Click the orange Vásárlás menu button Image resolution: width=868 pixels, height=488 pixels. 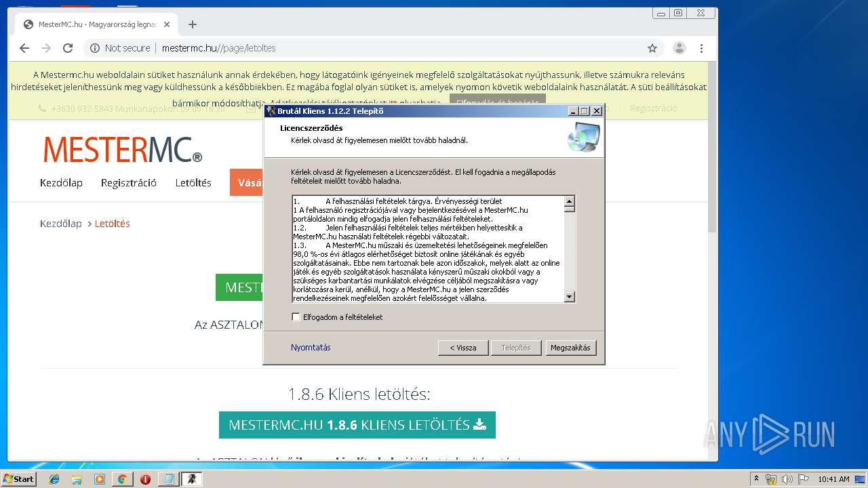pos(246,182)
